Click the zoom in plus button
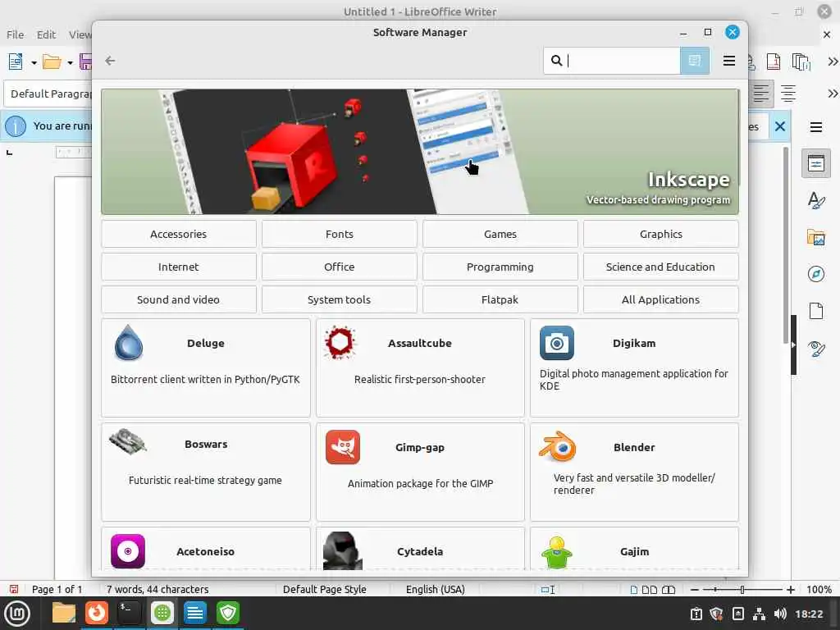 (790, 590)
